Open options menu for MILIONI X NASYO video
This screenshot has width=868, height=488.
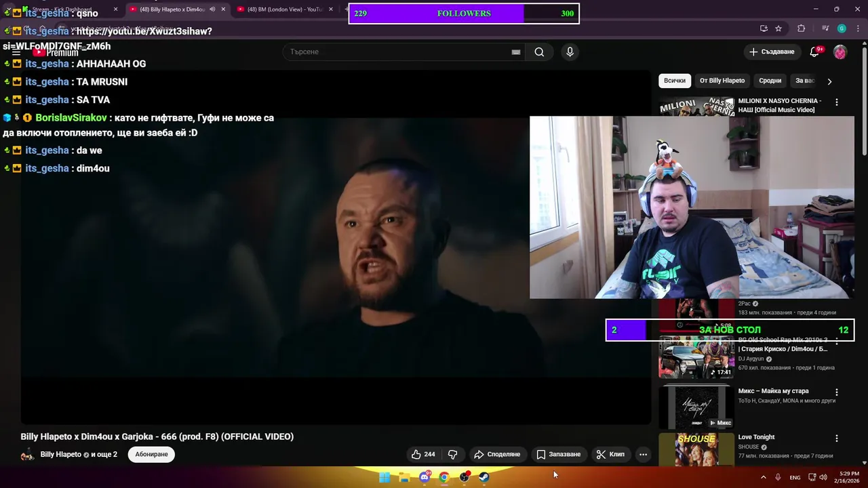point(836,102)
